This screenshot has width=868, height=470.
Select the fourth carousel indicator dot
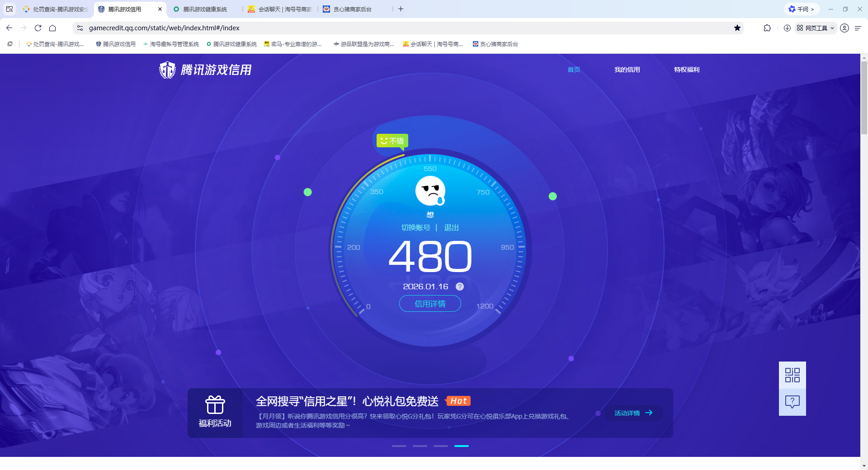462,446
